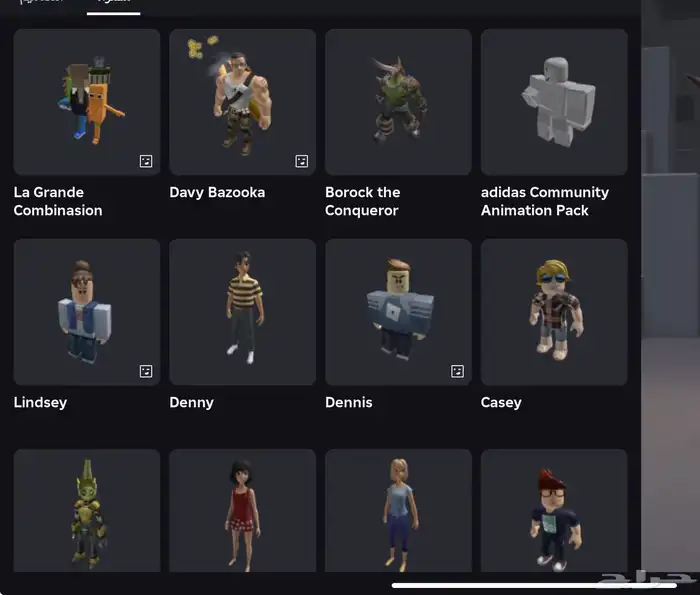Switch to the underlined active tab at top
The width and height of the screenshot is (700, 595).
click(113, 4)
